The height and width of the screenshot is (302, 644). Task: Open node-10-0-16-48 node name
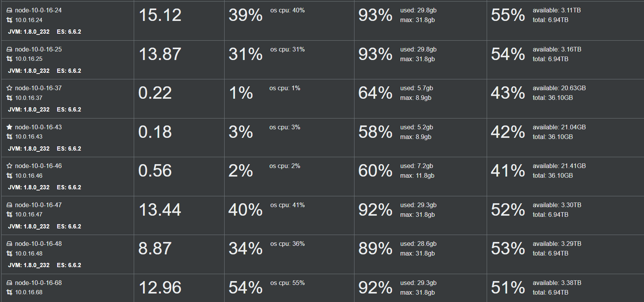[38, 244]
